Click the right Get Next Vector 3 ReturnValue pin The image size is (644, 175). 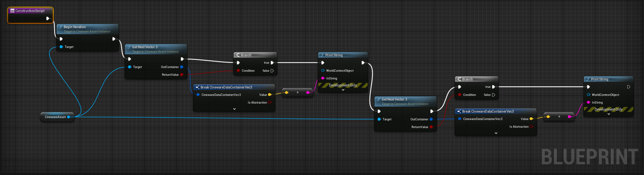tap(431, 127)
